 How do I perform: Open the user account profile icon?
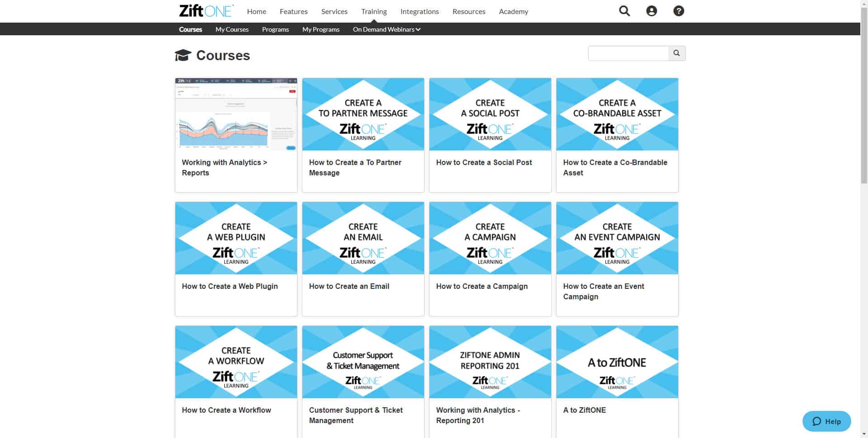point(651,11)
